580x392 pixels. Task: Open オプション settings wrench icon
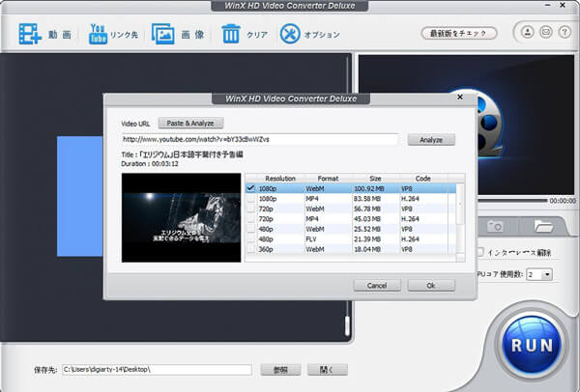[290, 34]
